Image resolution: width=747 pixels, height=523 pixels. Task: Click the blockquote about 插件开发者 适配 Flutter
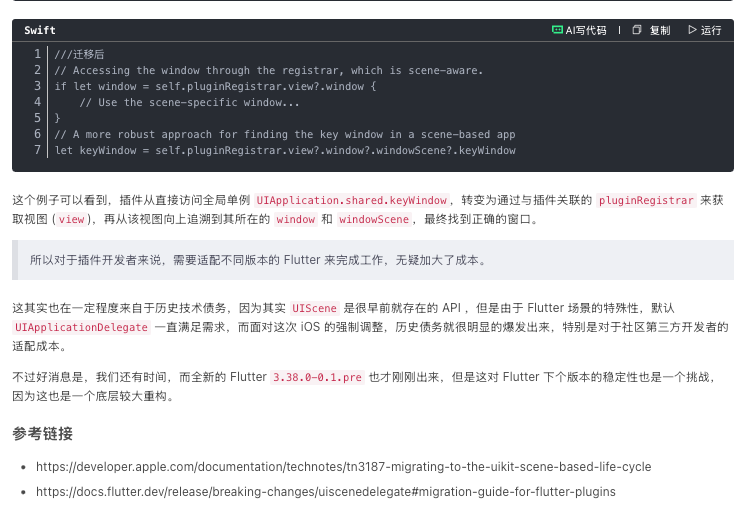(373, 260)
